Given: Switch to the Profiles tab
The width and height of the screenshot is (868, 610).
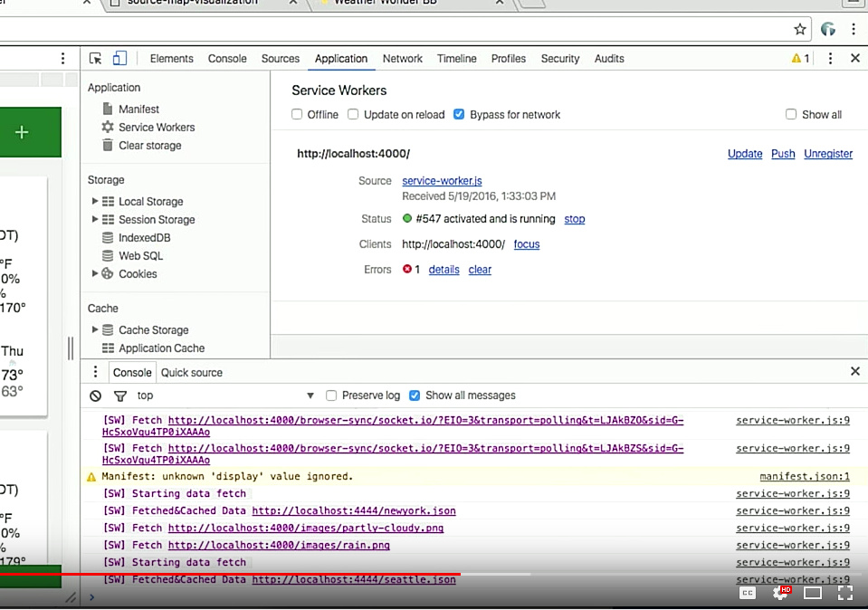Looking at the screenshot, I should tap(508, 58).
